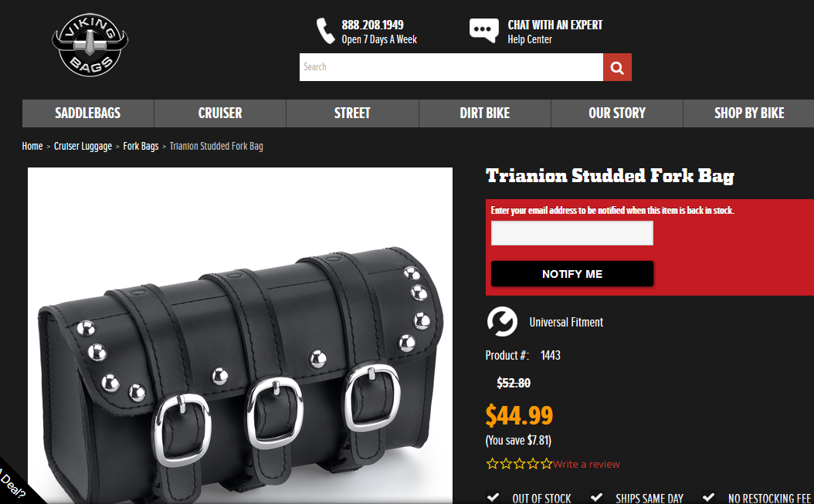Open the Shop By Bike menu

(749, 113)
